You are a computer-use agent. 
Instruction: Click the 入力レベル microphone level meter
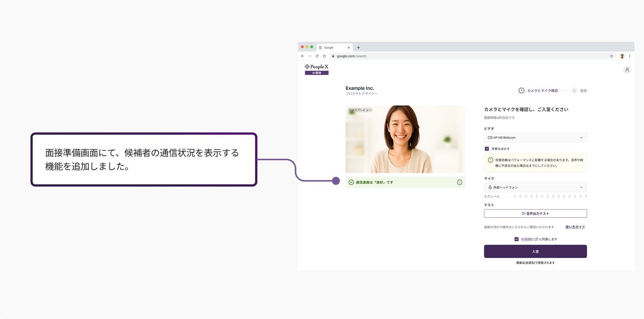[550, 196]
